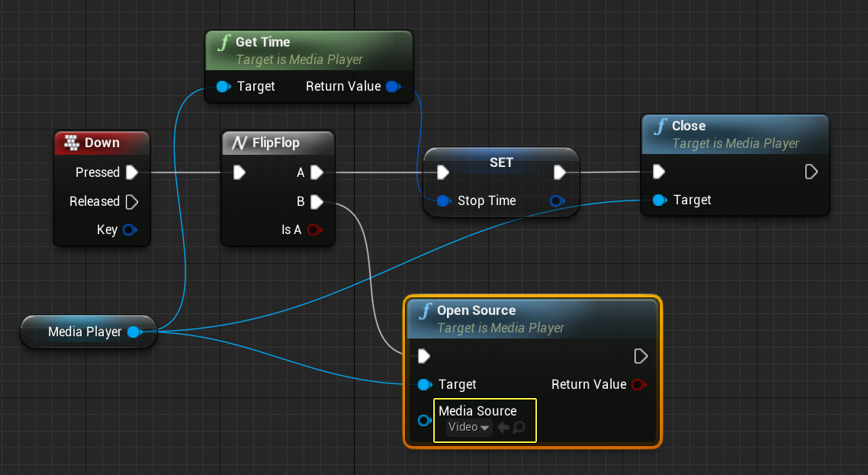Click FlipFlop's A output execution pin
The image size is (868, 475).
tap(317, 173)
